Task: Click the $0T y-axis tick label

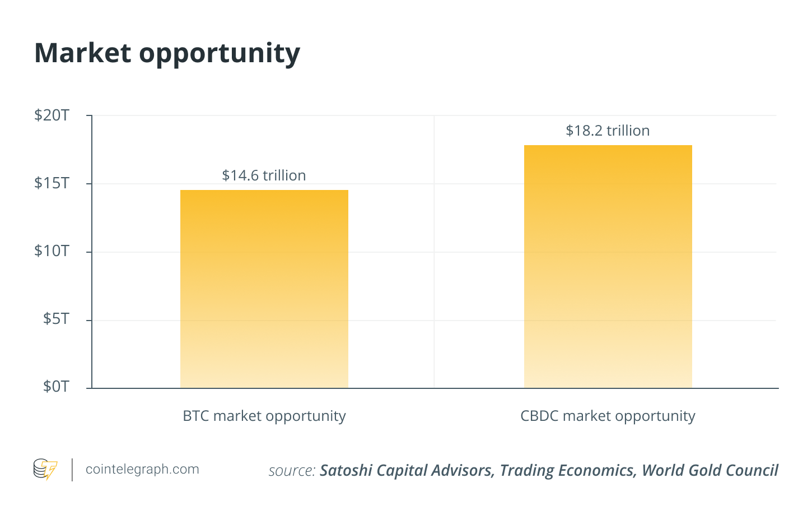Action: 56,387
